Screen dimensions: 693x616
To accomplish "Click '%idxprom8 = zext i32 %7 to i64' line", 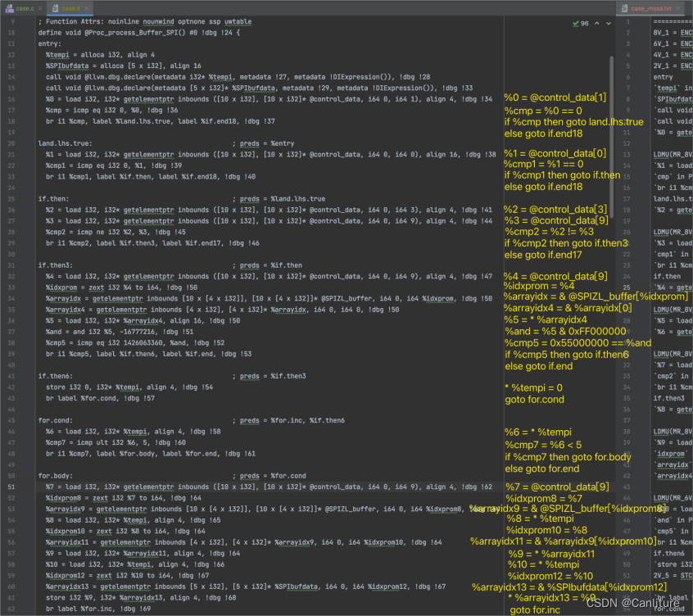I will [124, 498].
